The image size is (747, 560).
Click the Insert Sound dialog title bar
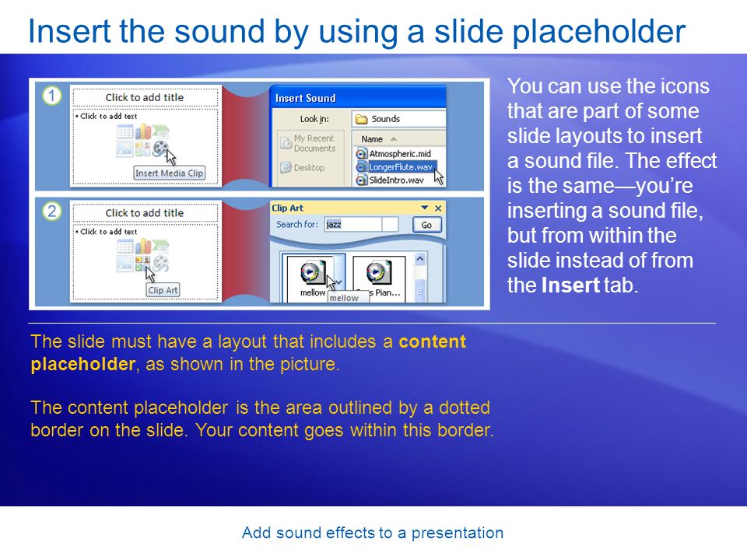358,98
